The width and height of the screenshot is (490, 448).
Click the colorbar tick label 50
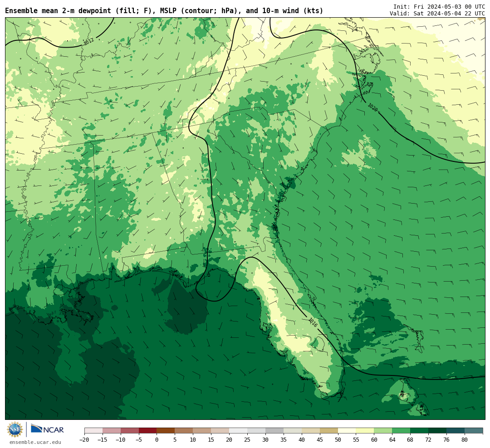pos(338,439)
